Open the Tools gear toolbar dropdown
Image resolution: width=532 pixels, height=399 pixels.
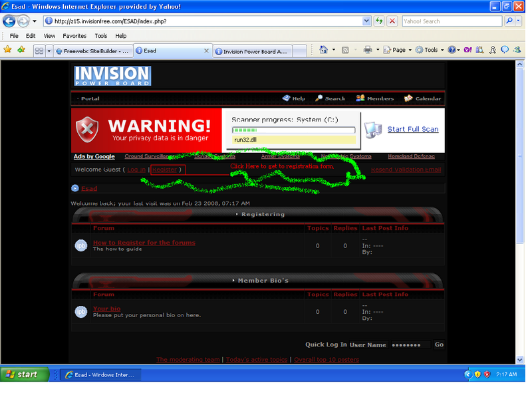tap(430, 50)
